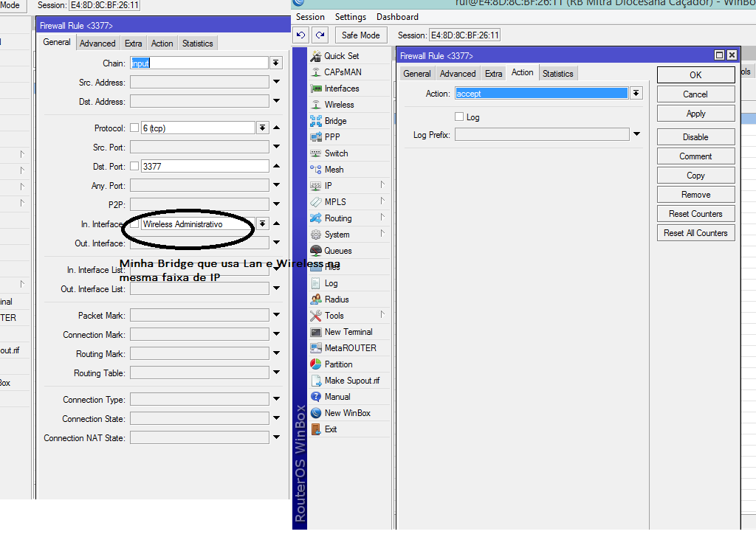Switch to General tab in right dialog

[417, 74]
